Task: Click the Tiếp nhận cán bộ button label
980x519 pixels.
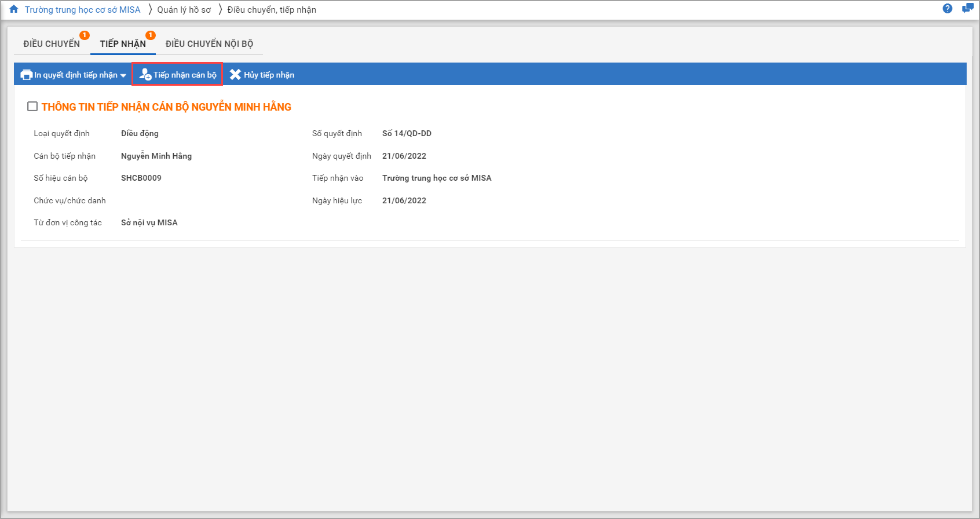Action: (185, 75)
